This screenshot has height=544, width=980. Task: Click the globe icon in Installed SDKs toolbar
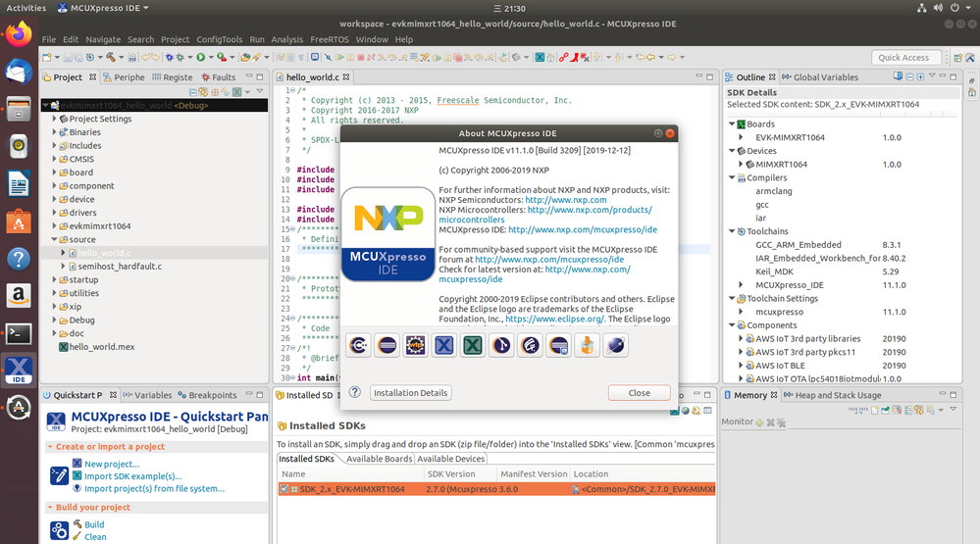[686, 411]
